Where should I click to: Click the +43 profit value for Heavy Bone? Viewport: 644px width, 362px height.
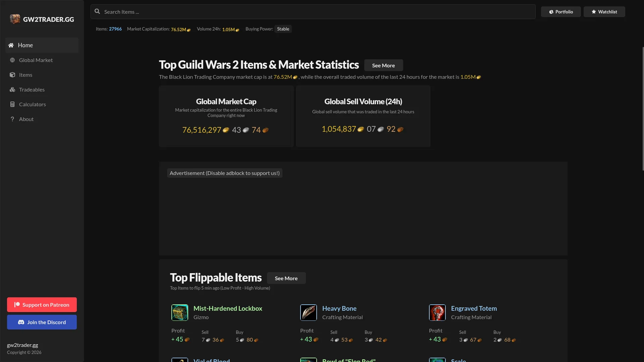(x=306, y=340)
